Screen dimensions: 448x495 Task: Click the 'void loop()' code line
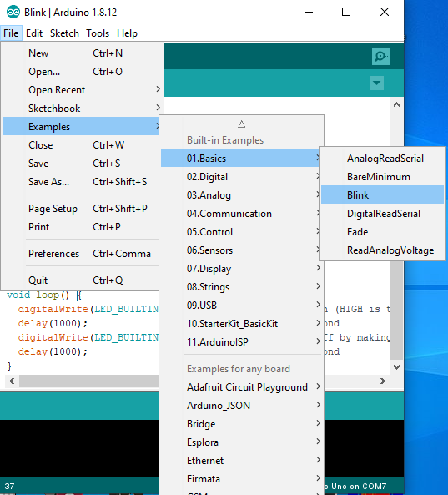click(x=45, y=295)
